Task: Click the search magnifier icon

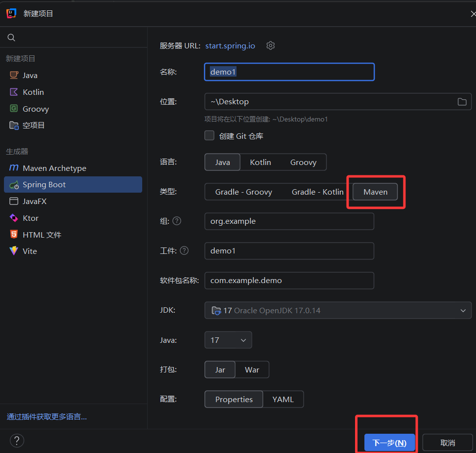Action: point(11,38)
